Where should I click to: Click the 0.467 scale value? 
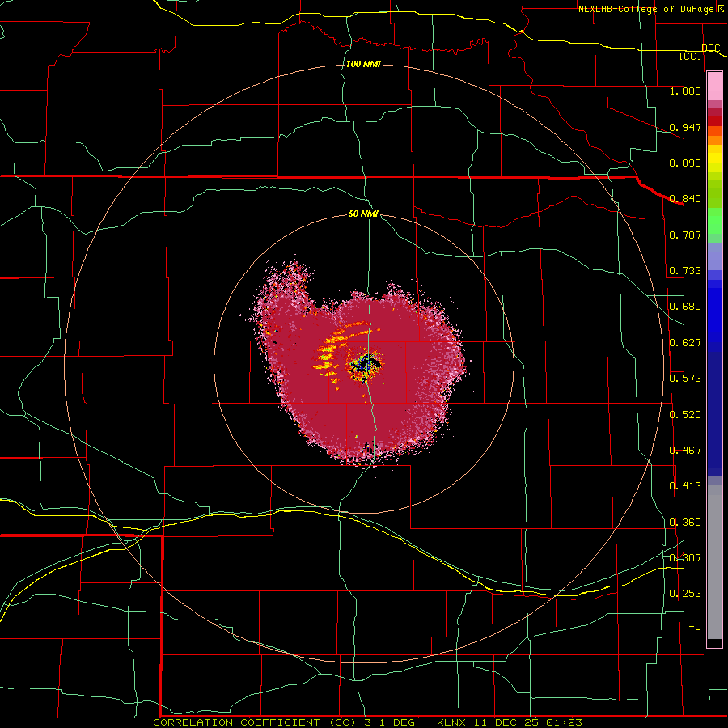tap(685, 451)
